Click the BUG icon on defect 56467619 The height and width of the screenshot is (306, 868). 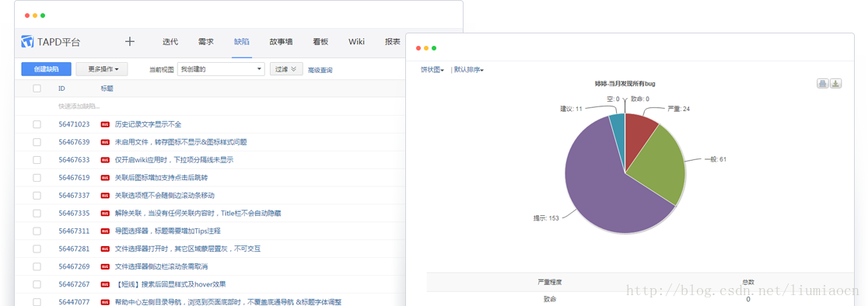pyautogui.click(x=105, y=177)
